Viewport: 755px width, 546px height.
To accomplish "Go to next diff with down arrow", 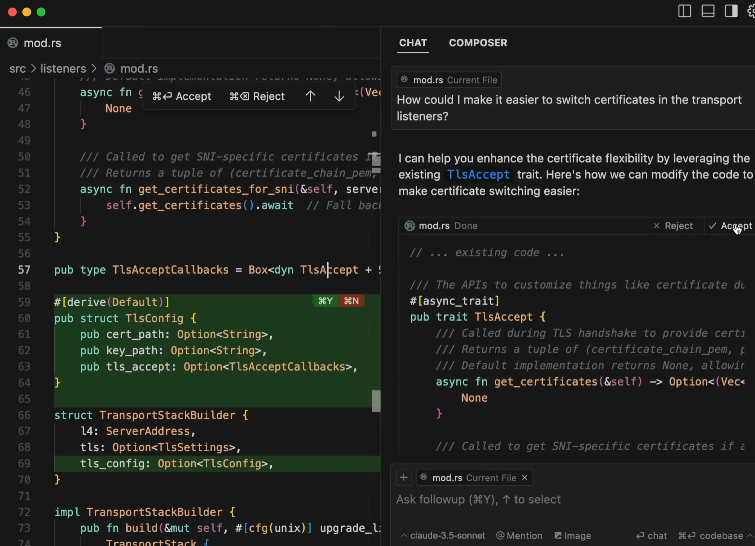I will (x=339, y=96).
